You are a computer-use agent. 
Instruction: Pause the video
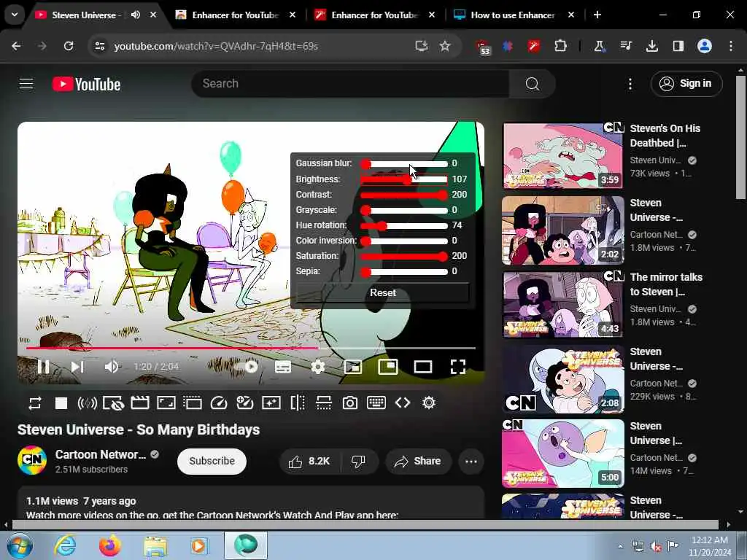click(43, 367)
